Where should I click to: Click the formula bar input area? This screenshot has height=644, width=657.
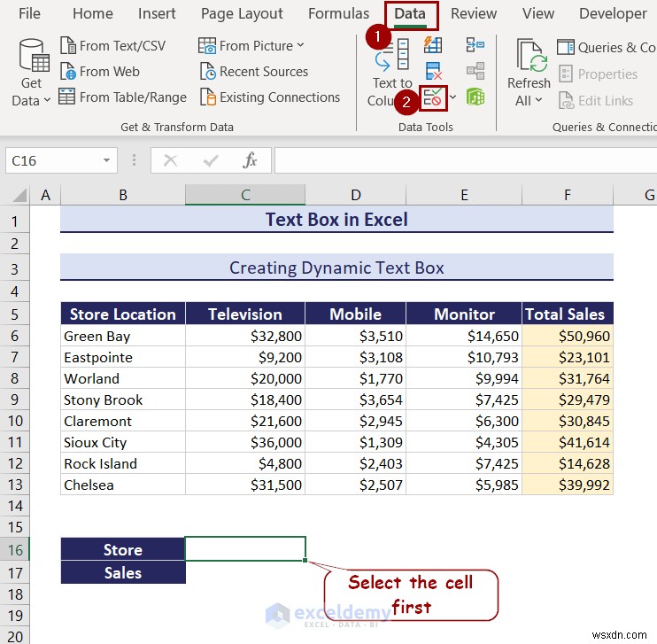pos(465,160)
